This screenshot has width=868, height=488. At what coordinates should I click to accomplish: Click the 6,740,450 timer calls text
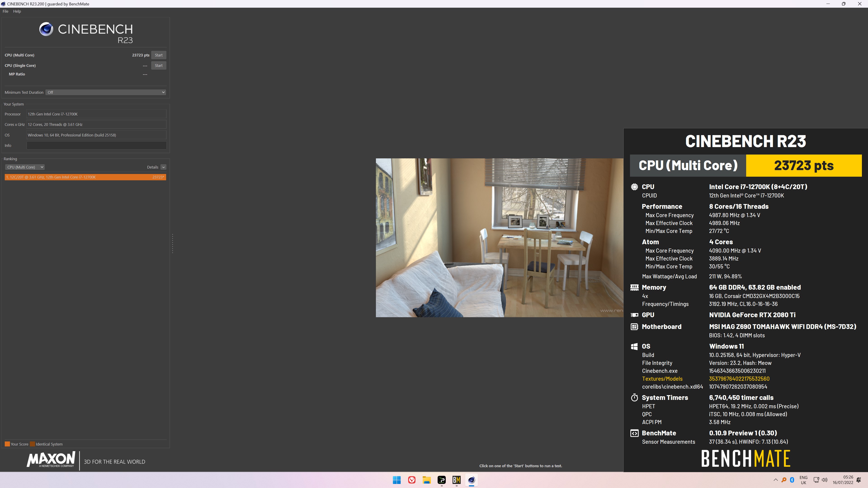pyautogui.click(x=741, y=398)
